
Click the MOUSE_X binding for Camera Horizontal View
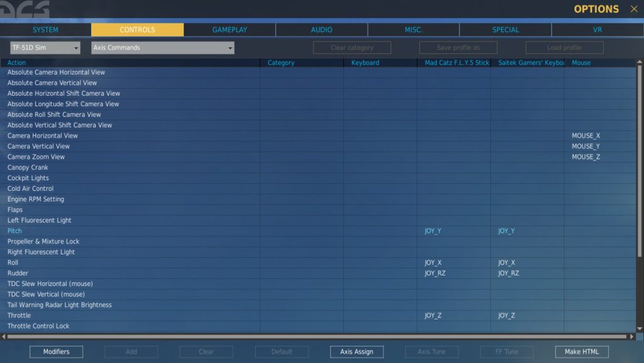tap(586, 135)
